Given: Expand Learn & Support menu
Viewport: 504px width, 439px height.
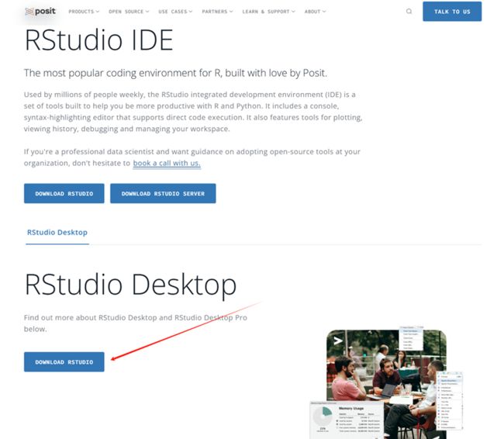Looking at the screenshot, I should pyautogui.click(x=269, y=12).
